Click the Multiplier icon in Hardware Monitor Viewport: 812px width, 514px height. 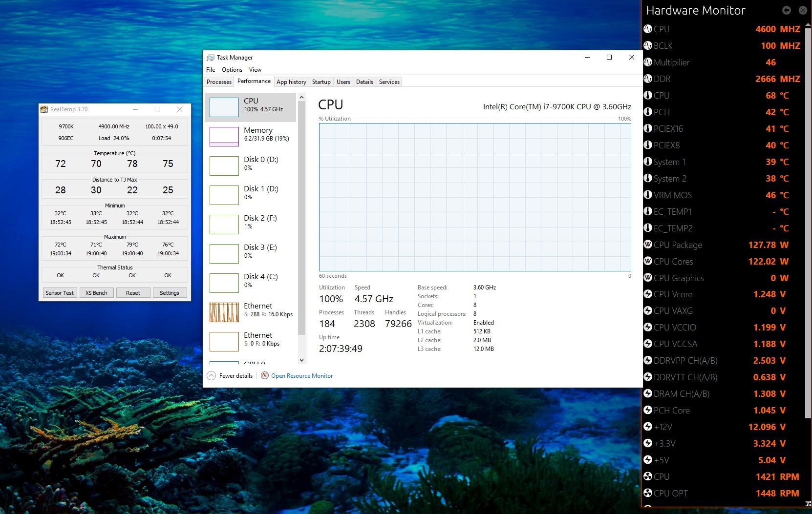pyautogui.click(x=648, y=62)
